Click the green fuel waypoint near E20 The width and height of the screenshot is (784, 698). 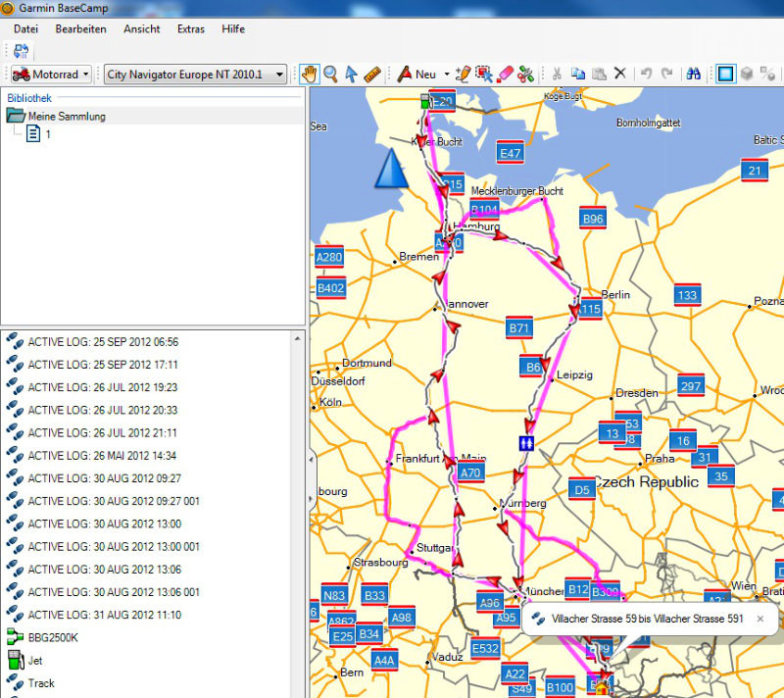425,102
